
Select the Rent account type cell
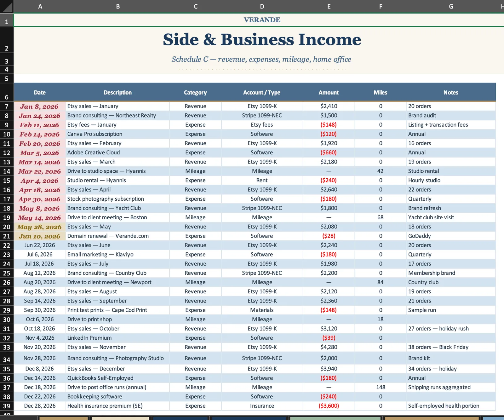[262, 181]
